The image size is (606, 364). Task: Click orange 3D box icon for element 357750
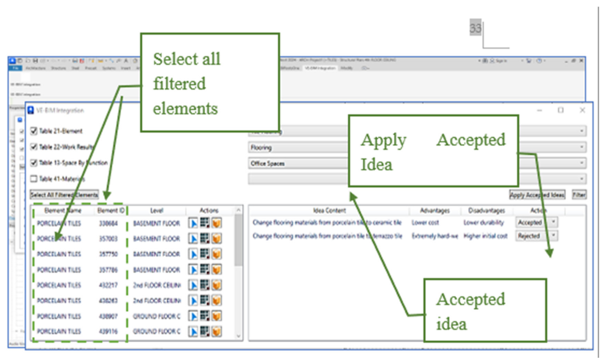216,254
